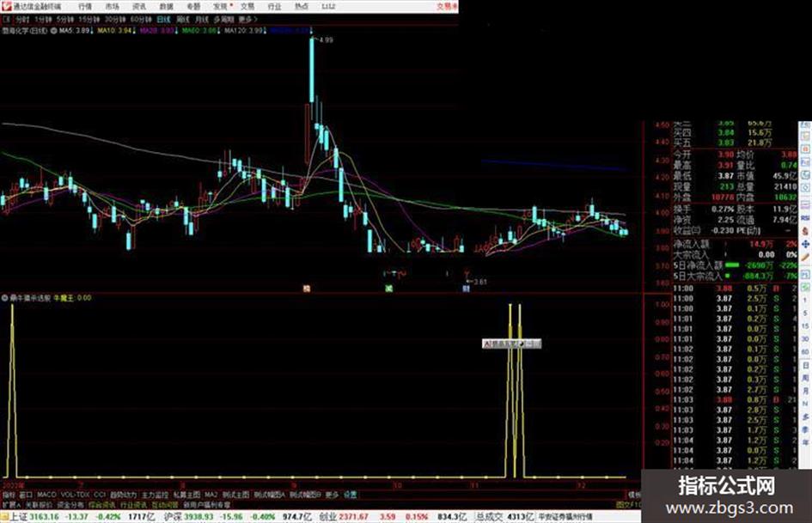Open 设置 in the indicator tab bar
Viewport: 812px width, 523px height.
click(351, 495)
